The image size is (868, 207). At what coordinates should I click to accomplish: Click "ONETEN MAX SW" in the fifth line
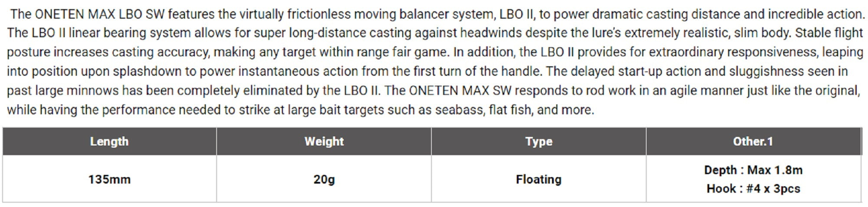click(x=460, y=91)
